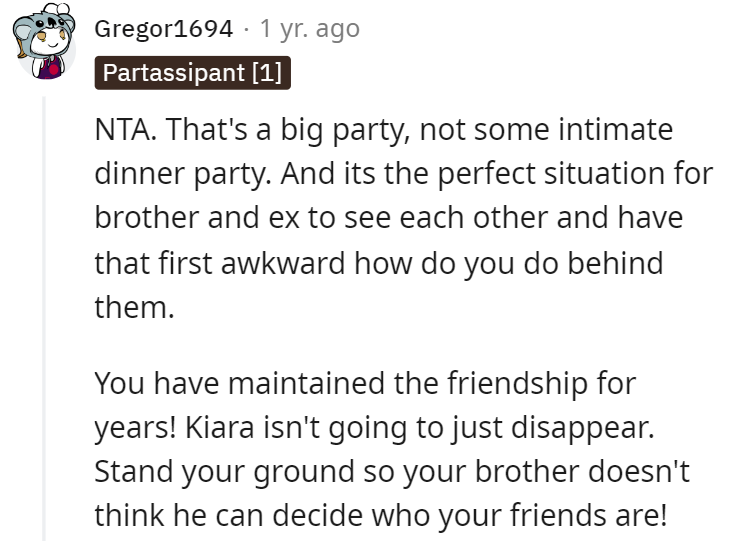Click the "1 yr. ago" timestamp
Image resolution: width=734 pixels, height=541 pixels.
point(309,30)
